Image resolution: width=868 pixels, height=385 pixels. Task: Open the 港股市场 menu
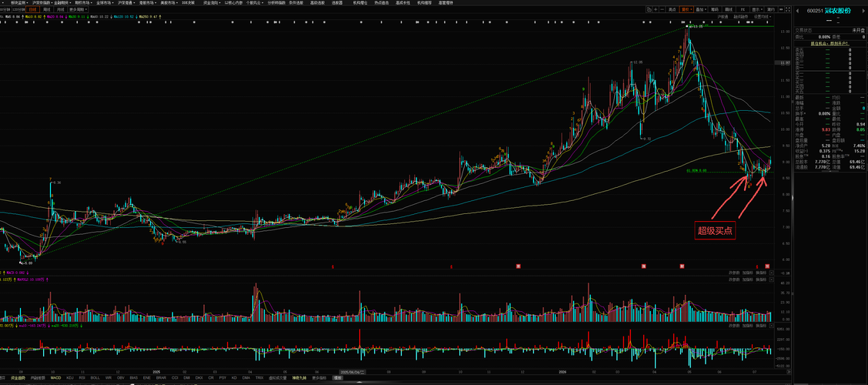click(146, 3)
